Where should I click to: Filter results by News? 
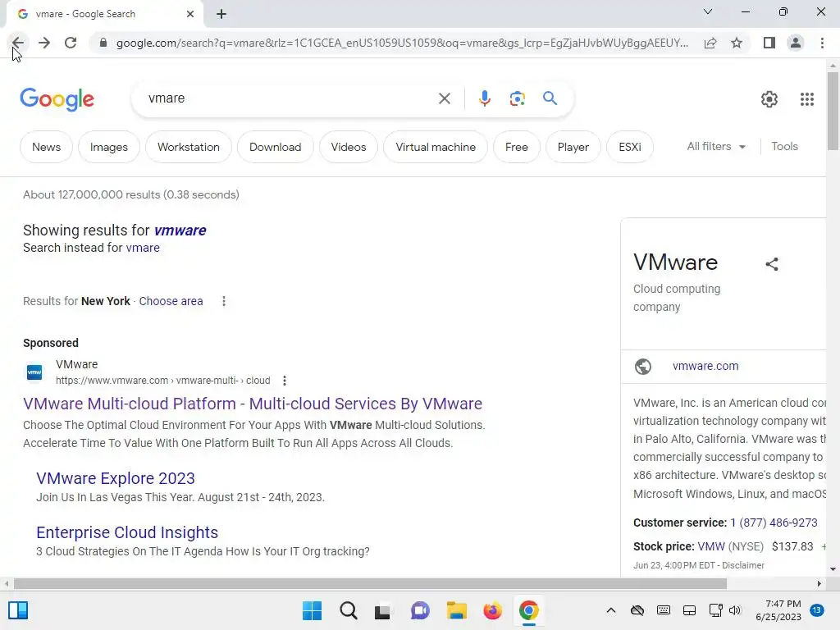46,147
